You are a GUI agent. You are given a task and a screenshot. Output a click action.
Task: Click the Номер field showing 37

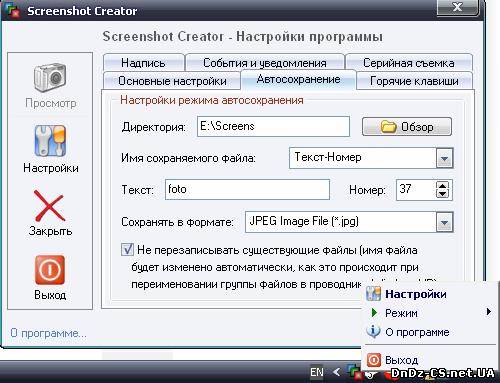click(416, 190)
